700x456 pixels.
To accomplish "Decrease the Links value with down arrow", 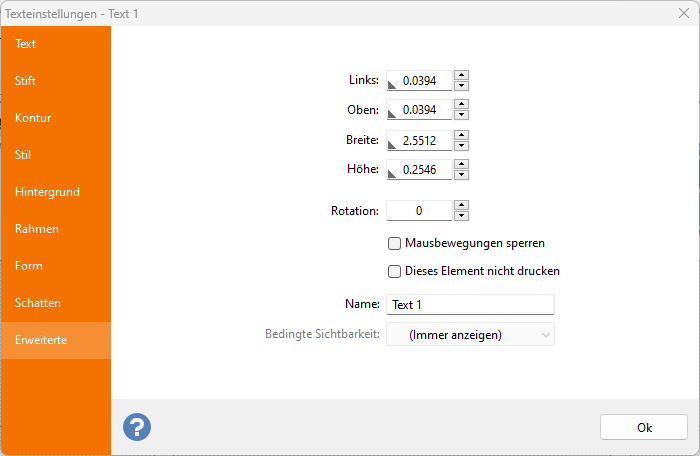I will click(461, 86).
